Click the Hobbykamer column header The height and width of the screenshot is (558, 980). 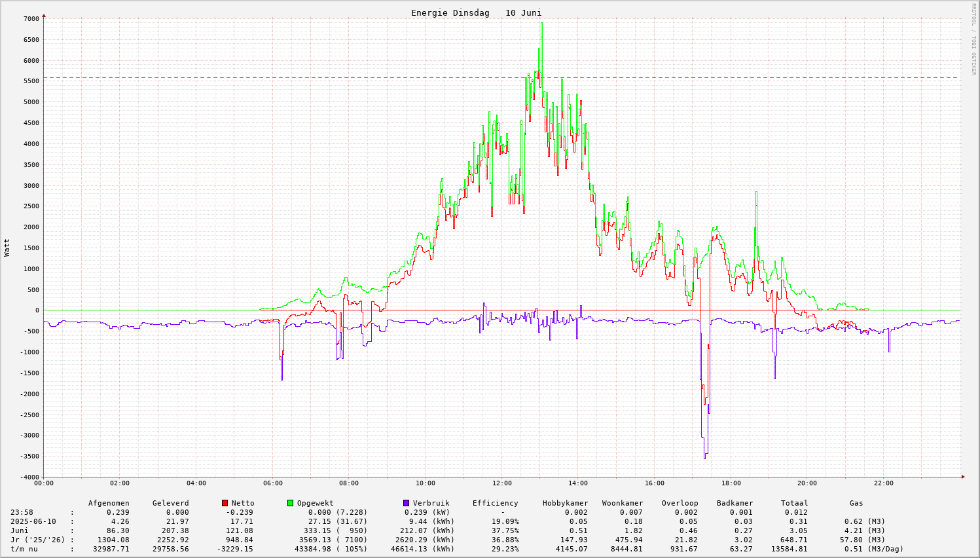[x=565, y=503]
